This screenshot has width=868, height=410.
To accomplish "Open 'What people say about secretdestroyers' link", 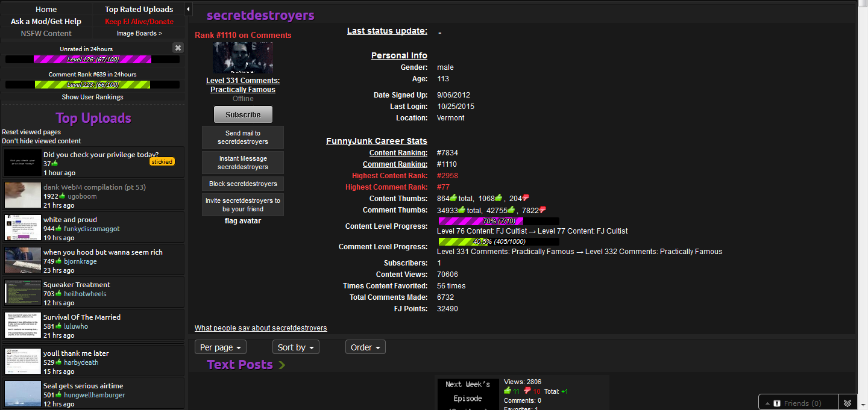I will 260,328.
